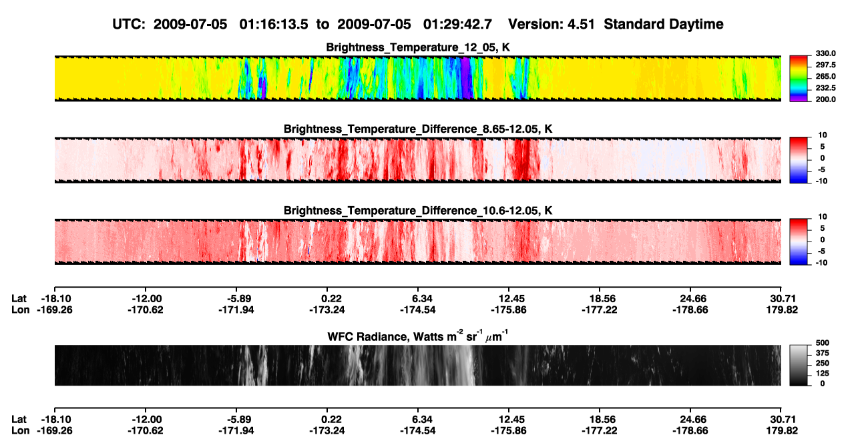This screenshot has height=445, width=868.
Task: Click the Brightness_Temperature_12_05 image strip
Action: click(x=417, y=79)
